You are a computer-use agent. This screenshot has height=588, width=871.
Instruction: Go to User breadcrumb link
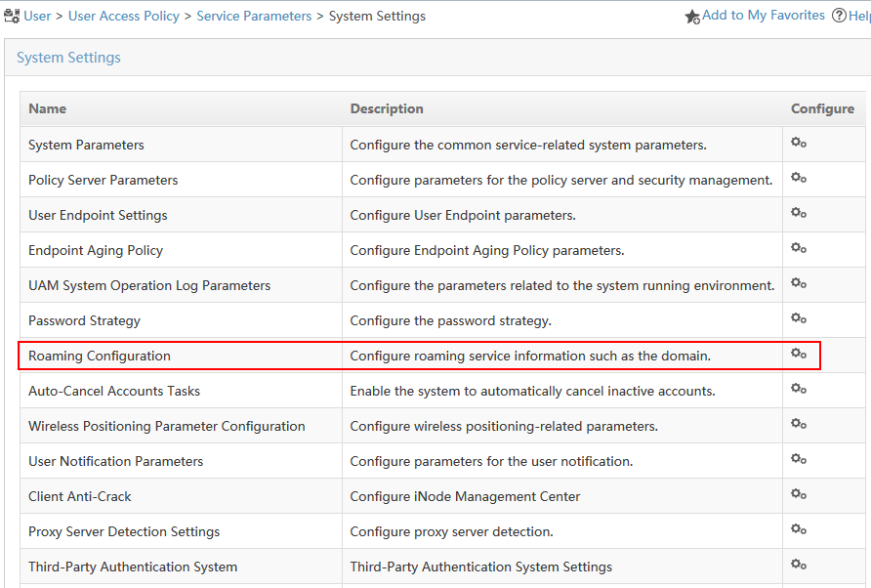click(x=37, y=17)
